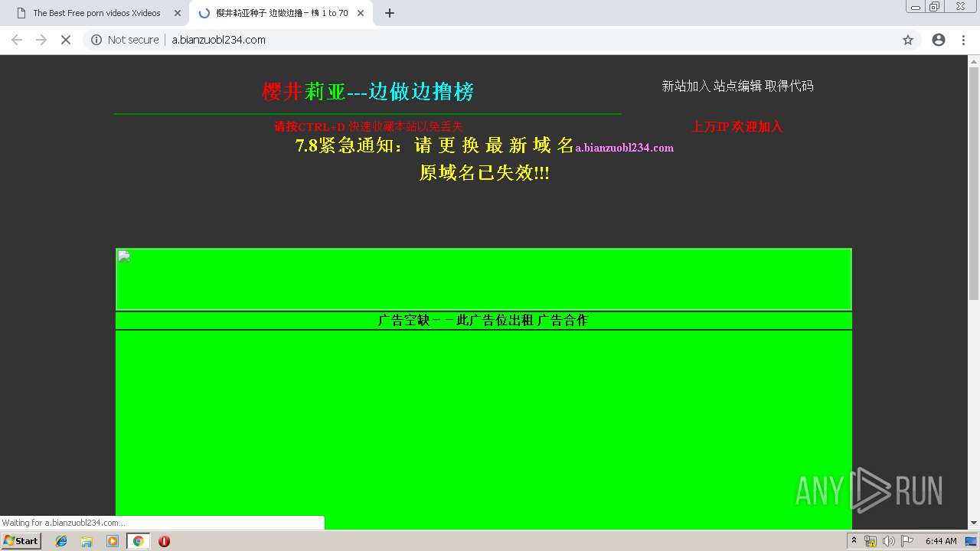The height and width of the screenshot is (551, 980).
Task: Click Chrome taskbar button
Action: click(x=138, y=541)
